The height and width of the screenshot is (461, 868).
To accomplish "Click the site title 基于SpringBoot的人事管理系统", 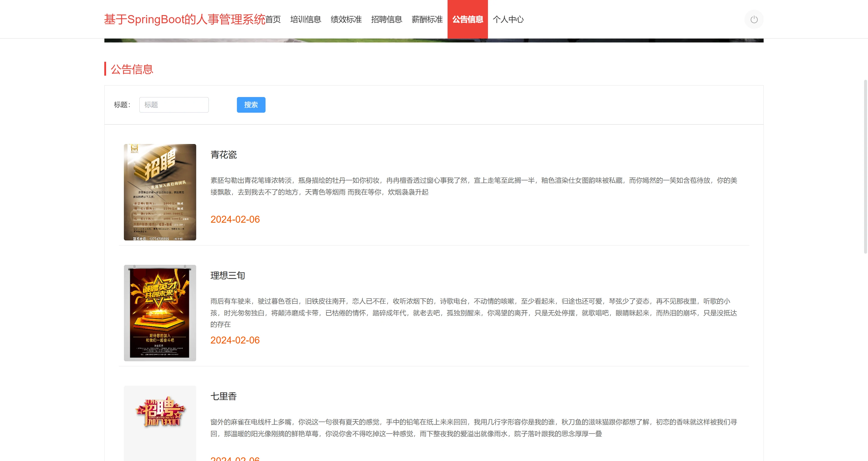I will (x=185, y=20).
